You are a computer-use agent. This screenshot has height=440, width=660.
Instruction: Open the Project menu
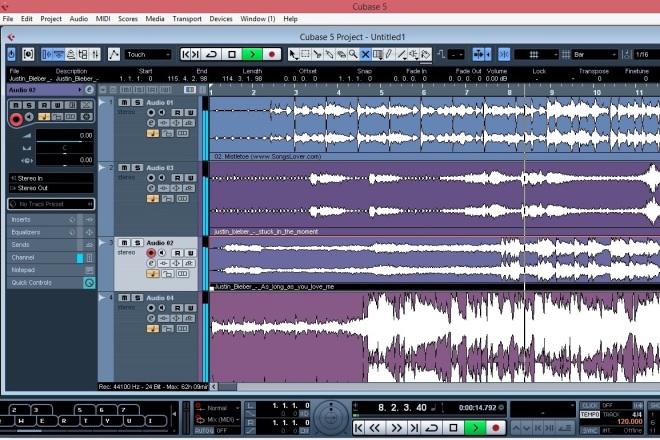click(x=51, y=19)
